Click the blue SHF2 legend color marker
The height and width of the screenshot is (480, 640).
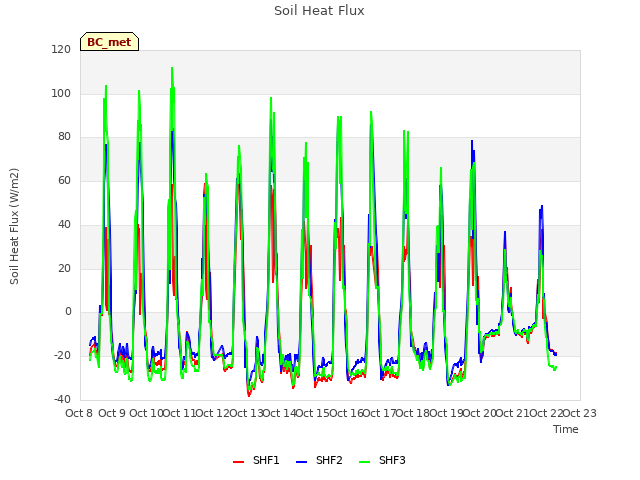[301, 462]
